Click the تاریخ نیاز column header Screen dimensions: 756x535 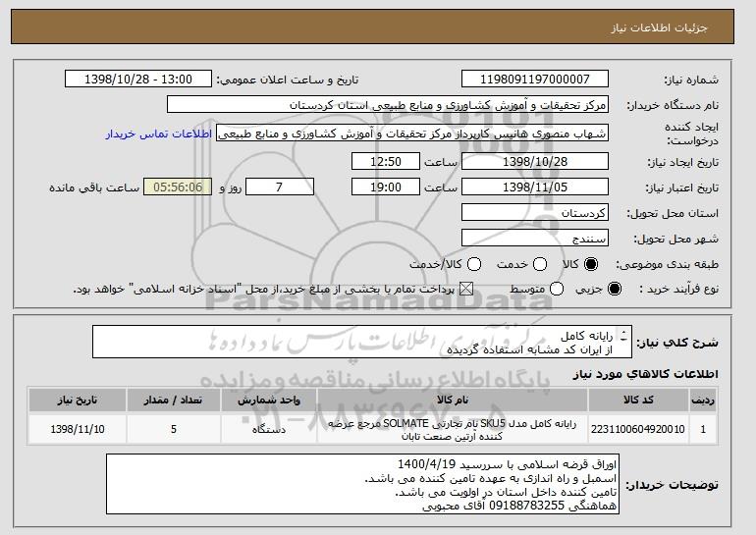pyautogui.click(x=78, y=401)
